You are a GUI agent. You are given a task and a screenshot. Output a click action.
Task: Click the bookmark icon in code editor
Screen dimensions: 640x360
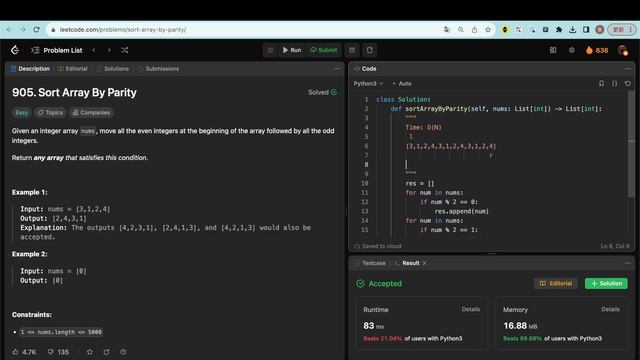tap(601, 83)
